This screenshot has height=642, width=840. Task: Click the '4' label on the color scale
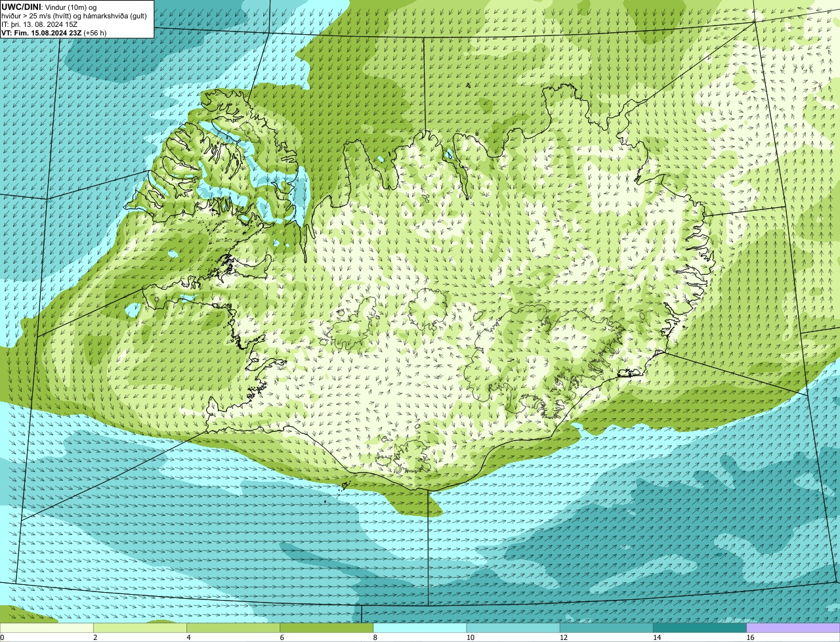(x=188, y=637)
